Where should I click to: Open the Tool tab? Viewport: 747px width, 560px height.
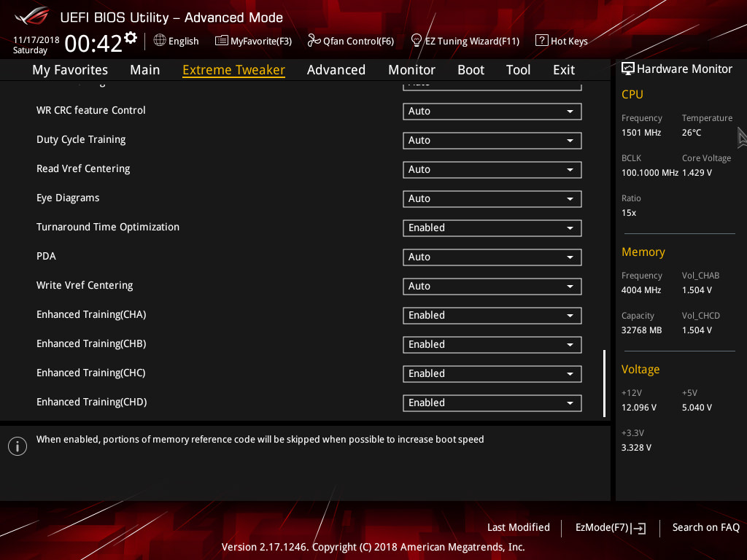click(x=519, y=70)
